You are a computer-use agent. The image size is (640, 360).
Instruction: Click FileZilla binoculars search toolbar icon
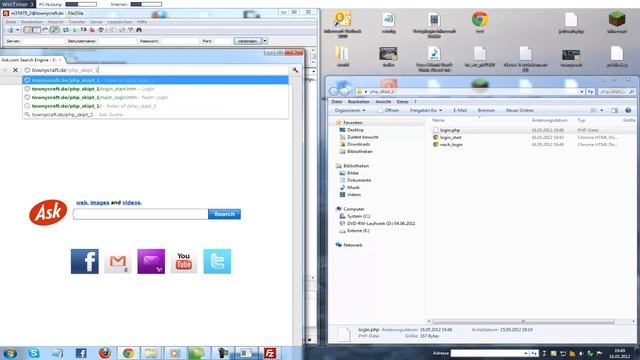coord(139,30)
